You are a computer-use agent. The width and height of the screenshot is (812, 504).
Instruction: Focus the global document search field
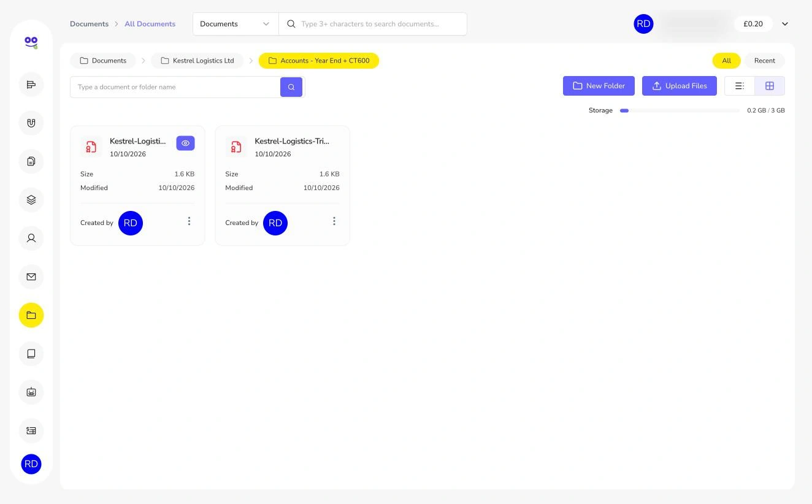[x=373, y=24]
